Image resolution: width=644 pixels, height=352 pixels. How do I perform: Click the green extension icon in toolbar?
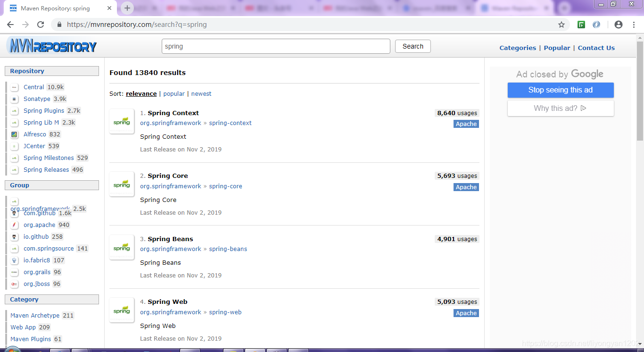pyautogui.click(x=581, y=25)
